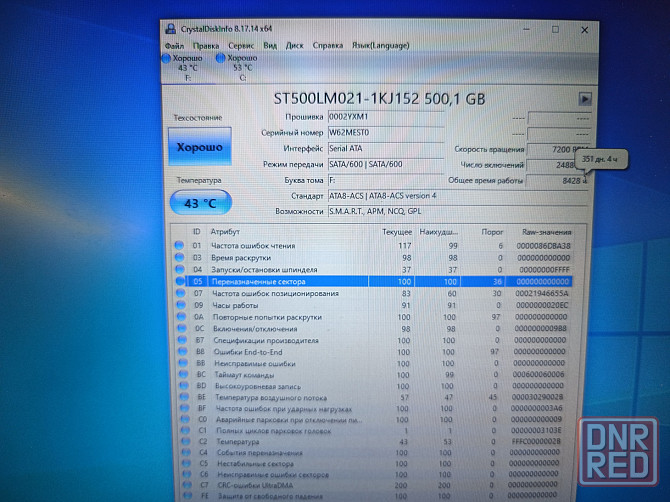Click status icon of attribute 0C row
Screen dimensions: 670x502
[182, 328]
